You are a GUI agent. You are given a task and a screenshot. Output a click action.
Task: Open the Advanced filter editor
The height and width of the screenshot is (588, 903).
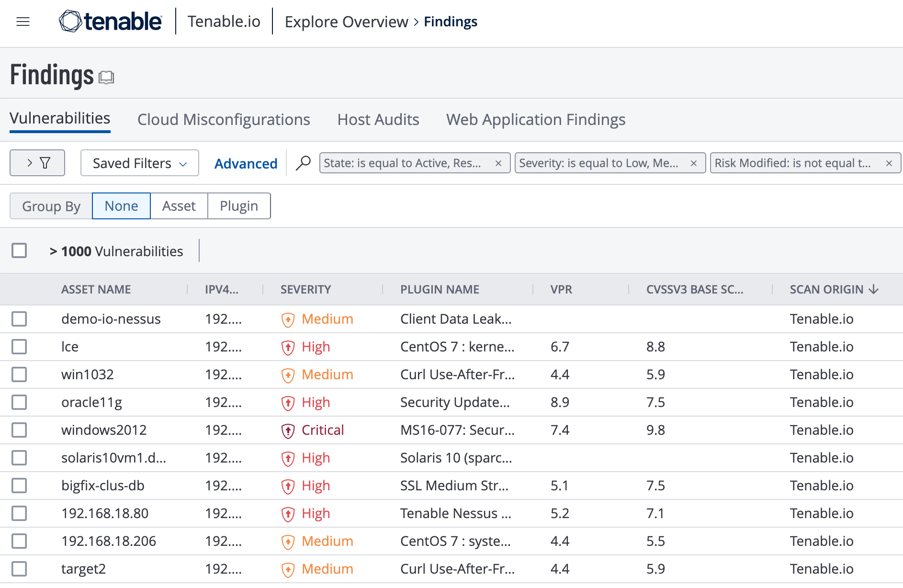pos(246,163)
